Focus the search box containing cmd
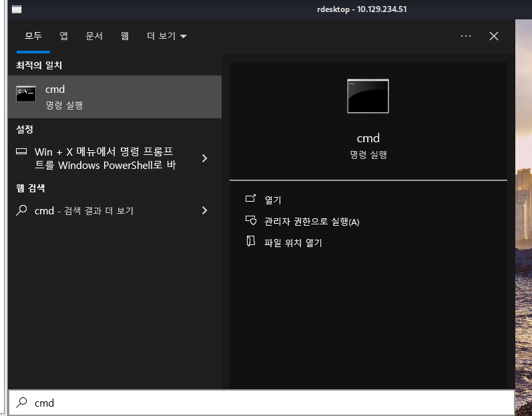532x416 pixels. (x=261, y=403)
